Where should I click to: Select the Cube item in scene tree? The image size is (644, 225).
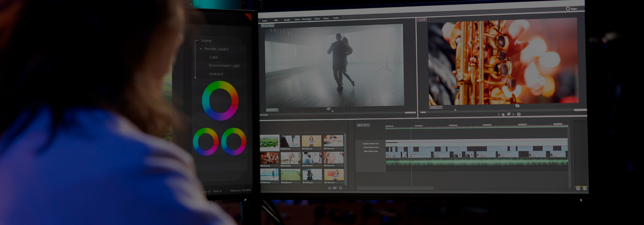[x=213, y=57]
